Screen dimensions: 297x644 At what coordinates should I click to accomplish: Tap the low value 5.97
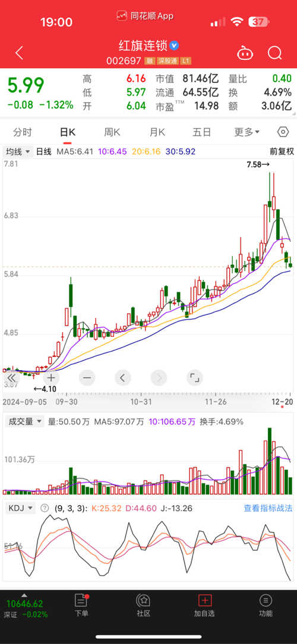135,93
